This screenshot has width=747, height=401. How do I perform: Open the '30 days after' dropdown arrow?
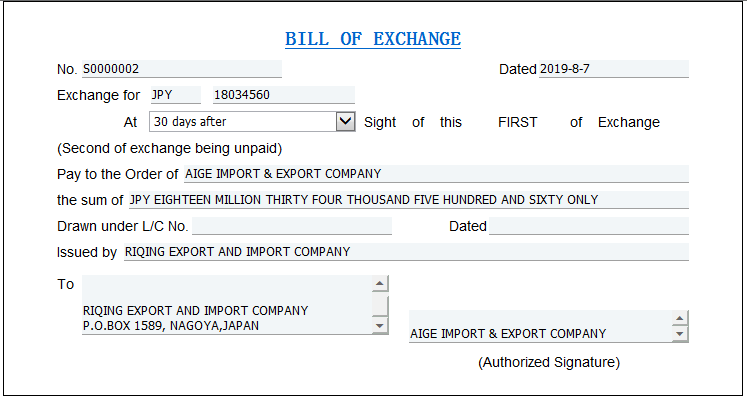[345, 122]
